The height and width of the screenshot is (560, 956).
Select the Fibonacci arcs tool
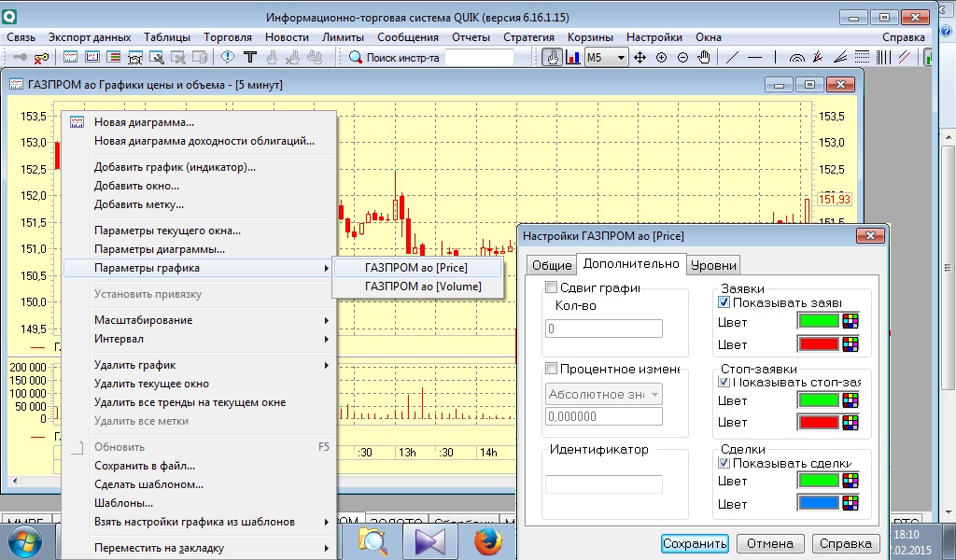(x=797, y=57)
